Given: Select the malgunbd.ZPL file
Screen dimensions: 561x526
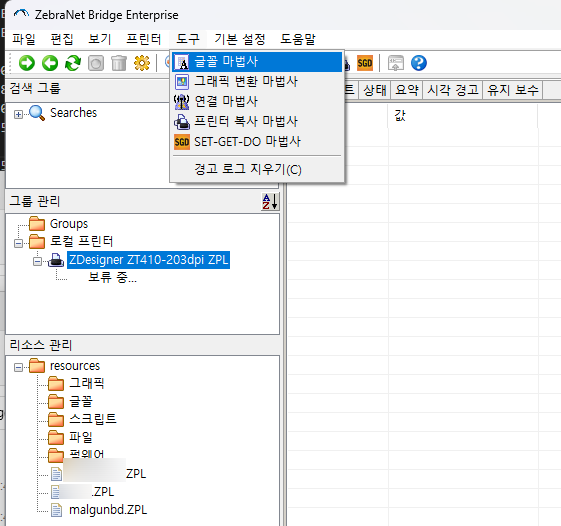Looking at the screenshot, I should coord(108,510).
